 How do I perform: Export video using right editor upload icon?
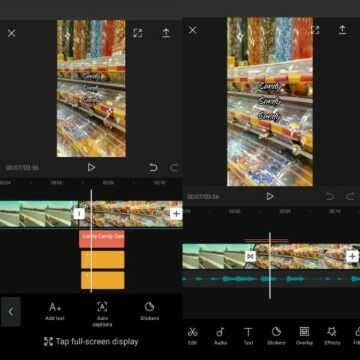342,30
